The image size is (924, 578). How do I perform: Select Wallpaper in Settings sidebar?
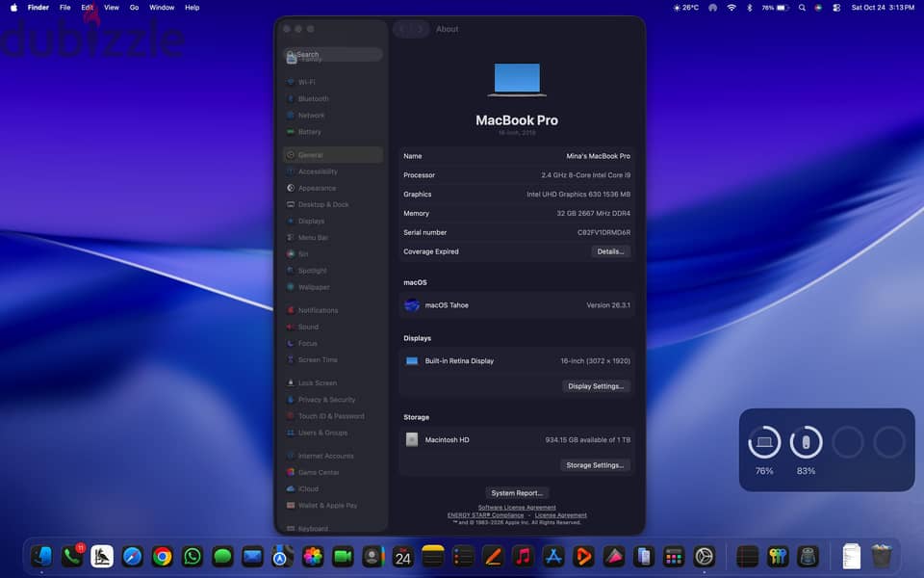click(x=333, y=287)
